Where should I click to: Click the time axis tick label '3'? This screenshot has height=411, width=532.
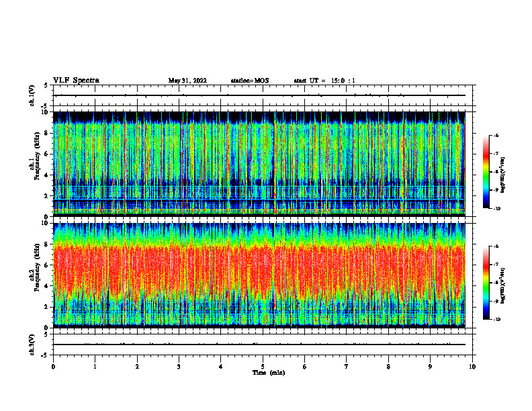[x=179, y=367]
